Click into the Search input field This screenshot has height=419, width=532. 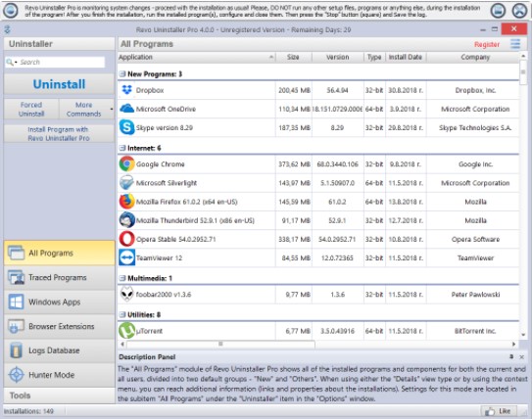[62, 62]
